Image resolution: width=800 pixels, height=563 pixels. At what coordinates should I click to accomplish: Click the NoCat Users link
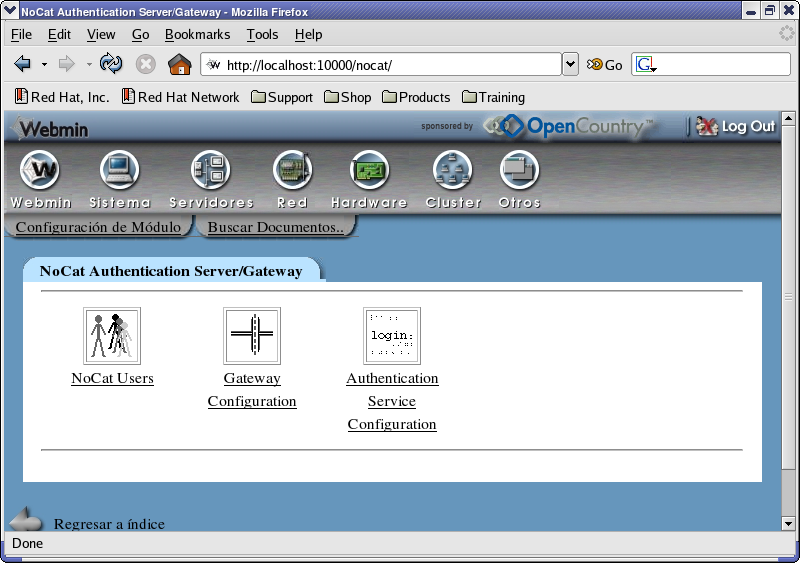[112, 378]
